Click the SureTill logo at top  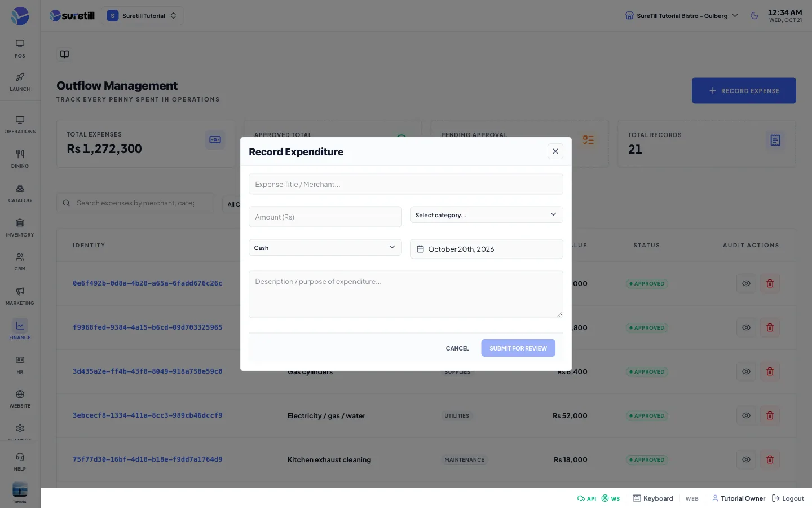72,16
